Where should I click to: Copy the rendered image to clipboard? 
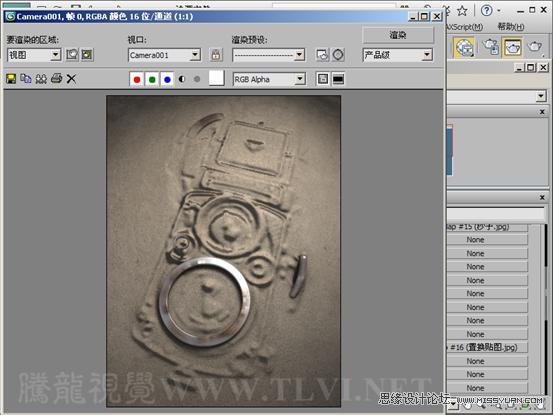tap(26, 79)
